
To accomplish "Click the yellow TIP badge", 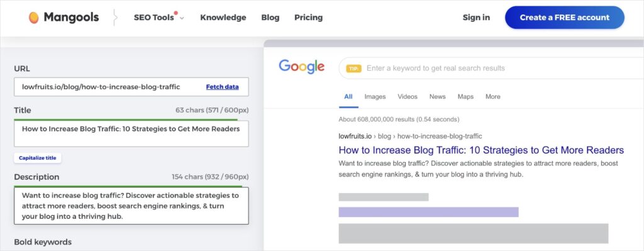I will point(353,68).
